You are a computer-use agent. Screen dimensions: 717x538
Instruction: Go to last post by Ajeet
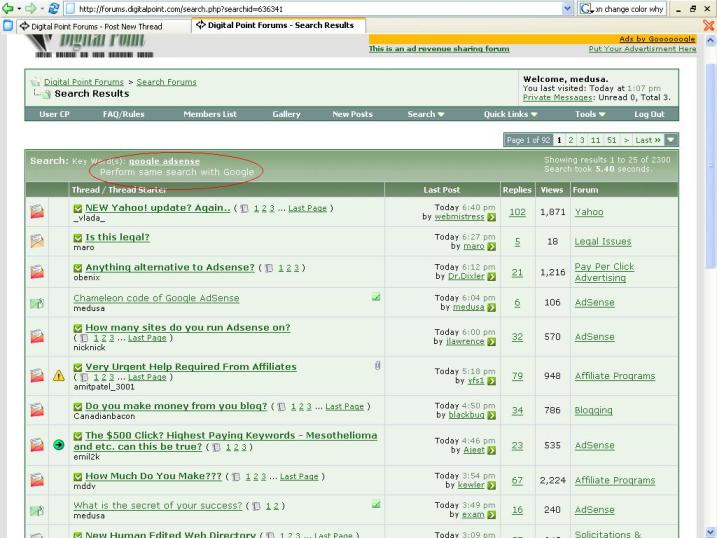[492, 451]
